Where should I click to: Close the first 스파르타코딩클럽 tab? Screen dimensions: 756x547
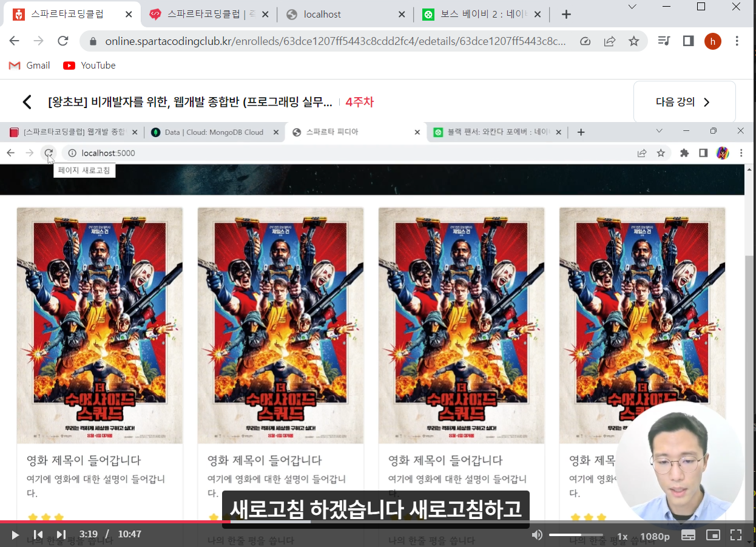click(x=127, y=14)
